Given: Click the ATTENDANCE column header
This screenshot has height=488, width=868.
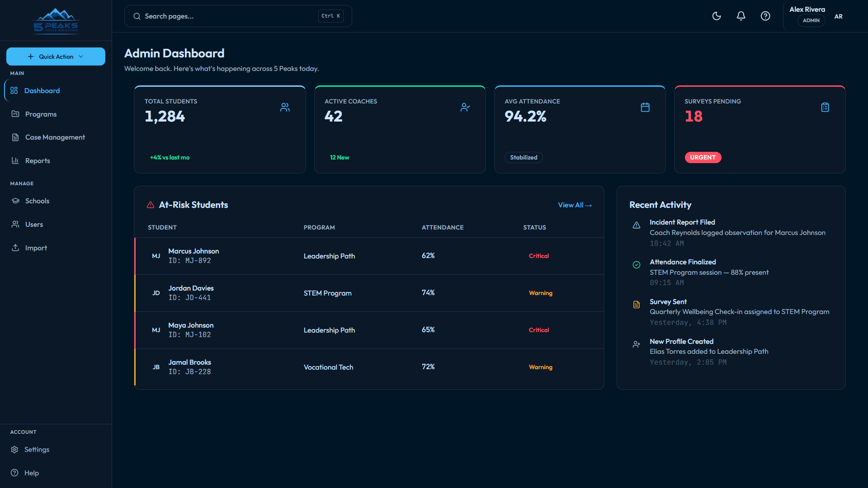Looking at the screenshot, I should coord(443,228).
